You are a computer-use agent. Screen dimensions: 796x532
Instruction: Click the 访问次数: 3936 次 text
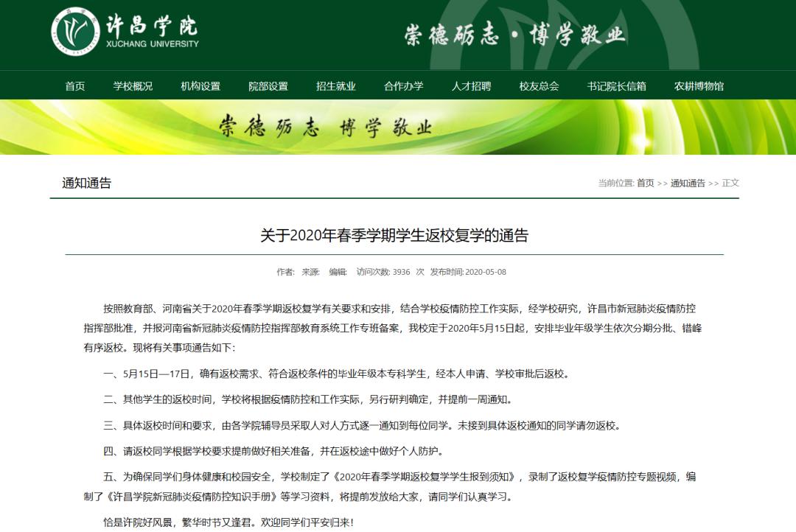click(390, 272)
